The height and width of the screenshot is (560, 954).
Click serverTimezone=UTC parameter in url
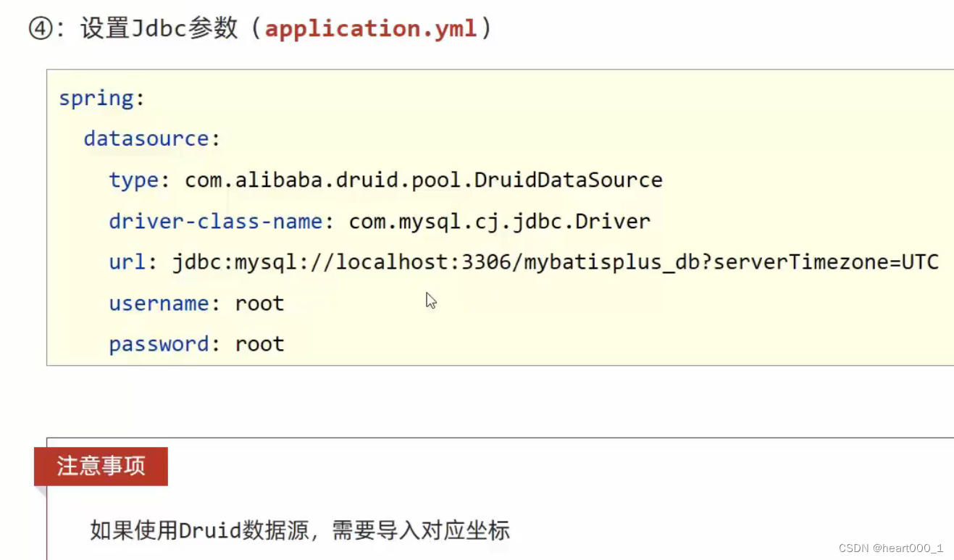coord(826,262)
